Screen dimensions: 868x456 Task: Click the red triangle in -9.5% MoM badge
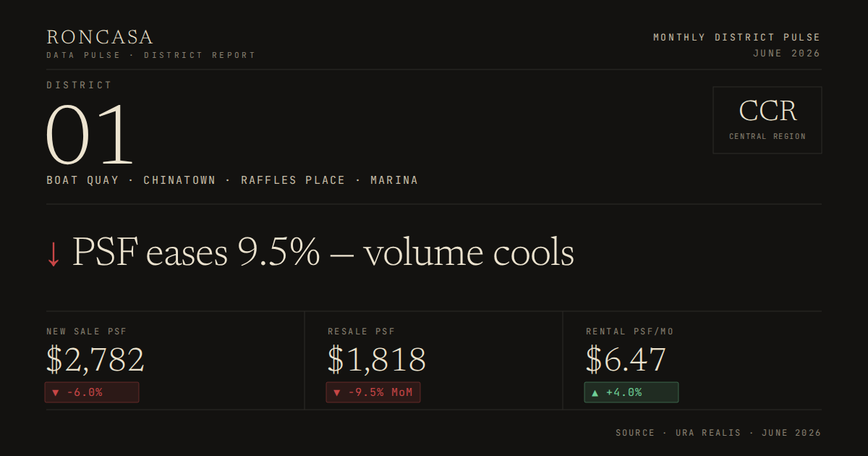(x=336, y=393)
